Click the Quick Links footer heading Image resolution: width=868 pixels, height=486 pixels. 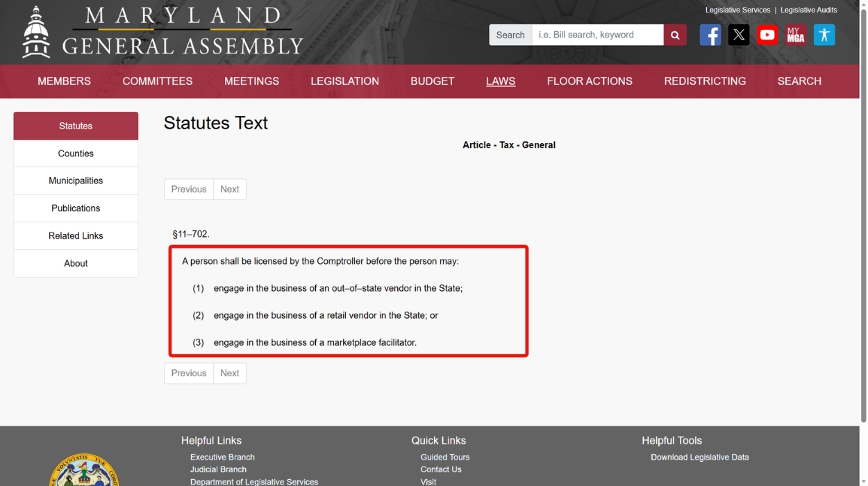(439, 441)
